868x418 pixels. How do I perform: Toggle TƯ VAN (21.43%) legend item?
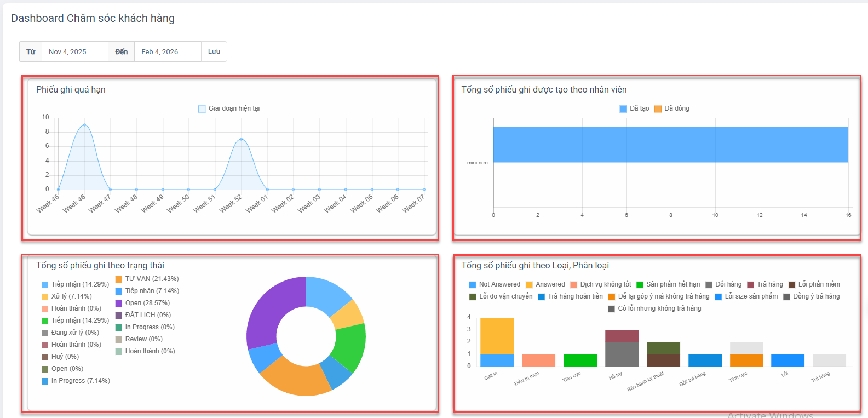pyautogui.click(x=147, y=279)
